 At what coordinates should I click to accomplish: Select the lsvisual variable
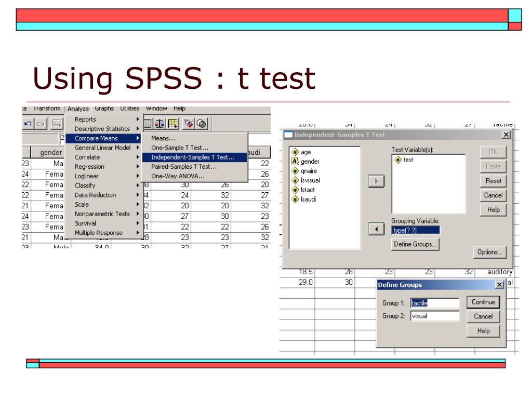pyautogui.click(x=305, y=180)
